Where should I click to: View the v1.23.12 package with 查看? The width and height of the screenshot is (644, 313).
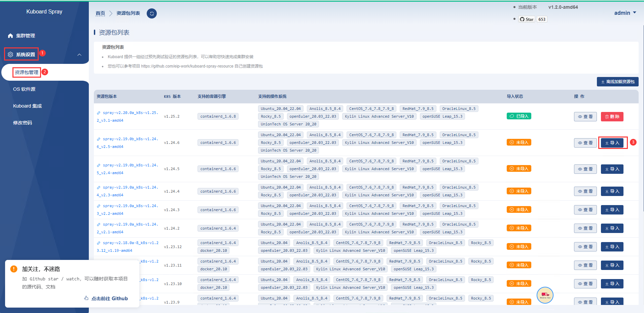585,247
